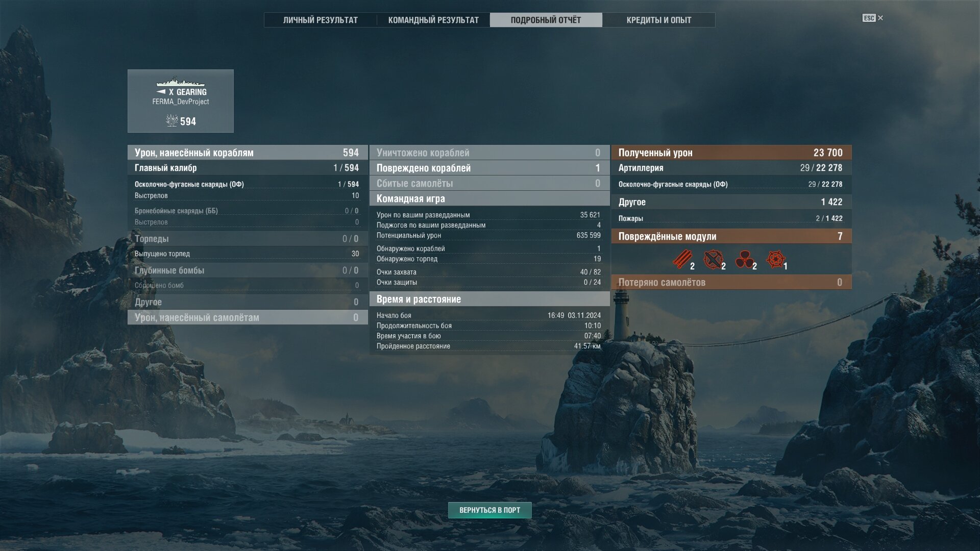The height and width of the screenshot is (551, 980).
Task: Click the Повреждённые модули header row
Action: (x=731, y=236)
